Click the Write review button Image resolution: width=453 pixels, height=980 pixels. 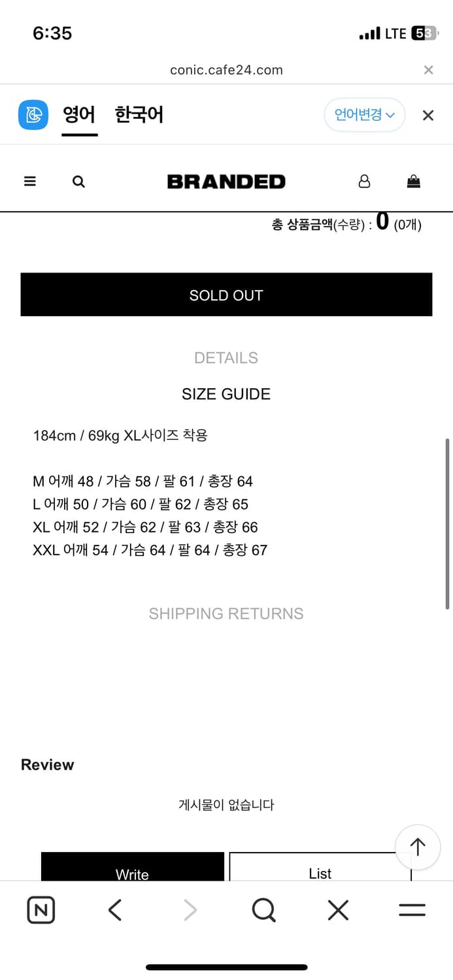[x=133, y=869]
